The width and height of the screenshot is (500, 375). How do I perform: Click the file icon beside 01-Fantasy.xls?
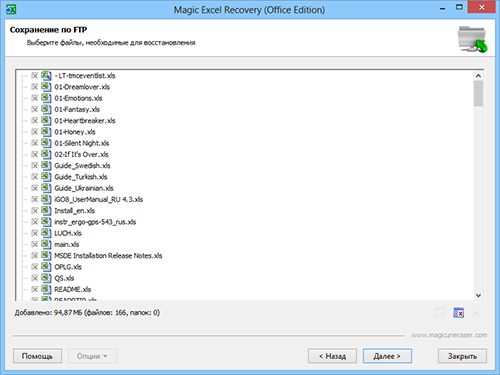click(x=46, y=109)
